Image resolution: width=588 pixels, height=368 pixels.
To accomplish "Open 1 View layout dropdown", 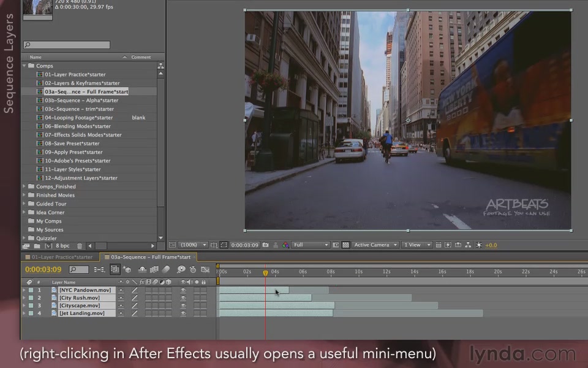I will [417, 245].
